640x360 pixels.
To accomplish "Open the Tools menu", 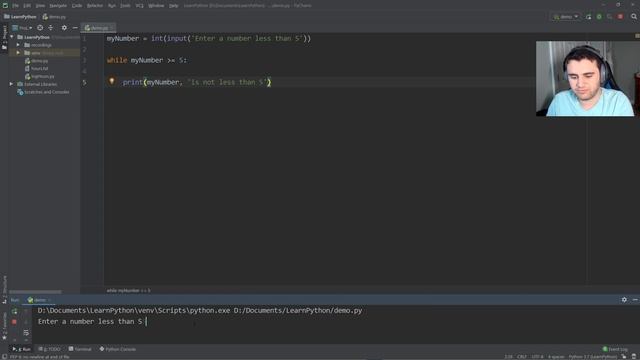I will [x=125, y=6].
